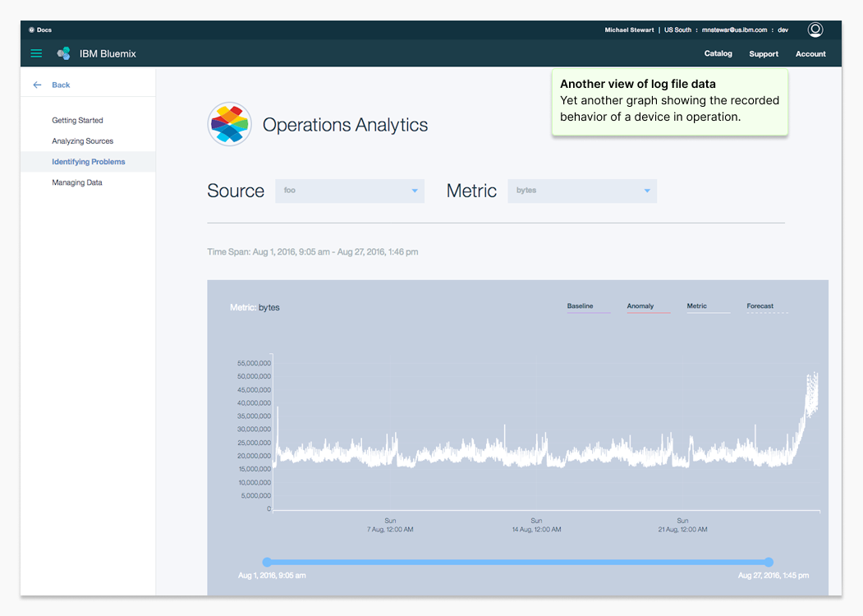The height and width of the screenshot is (616, 863).
Task: Click the back arrow icon
Action: point(37,85)
